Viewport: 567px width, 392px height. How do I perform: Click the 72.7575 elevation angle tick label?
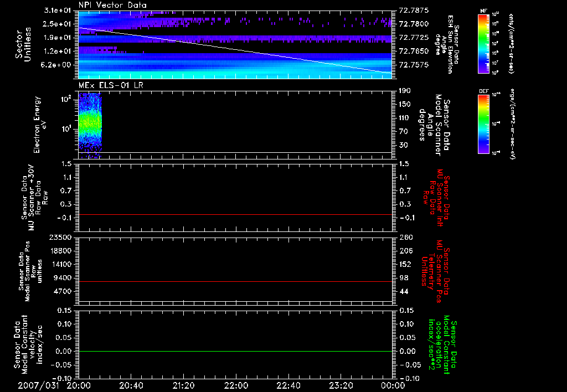point(414,65)
